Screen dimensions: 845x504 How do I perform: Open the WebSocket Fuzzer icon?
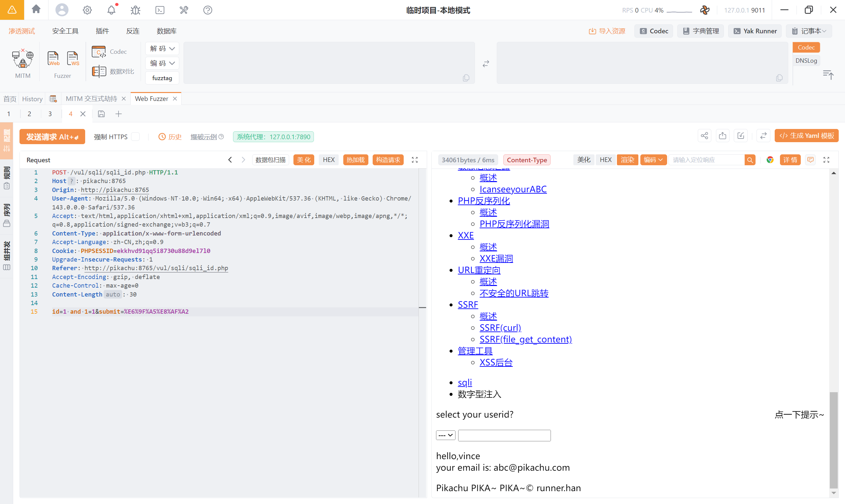pyautogui.click(x=73, y=58)
